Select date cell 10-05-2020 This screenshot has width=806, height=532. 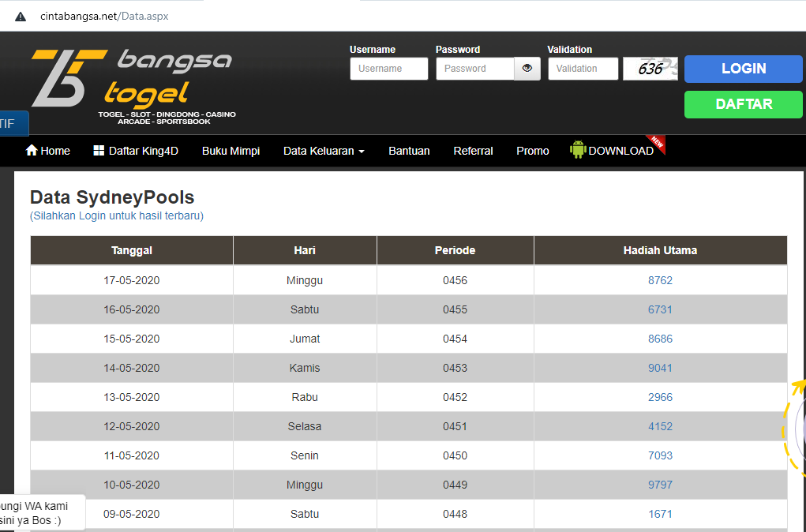[x=132, y=485]
